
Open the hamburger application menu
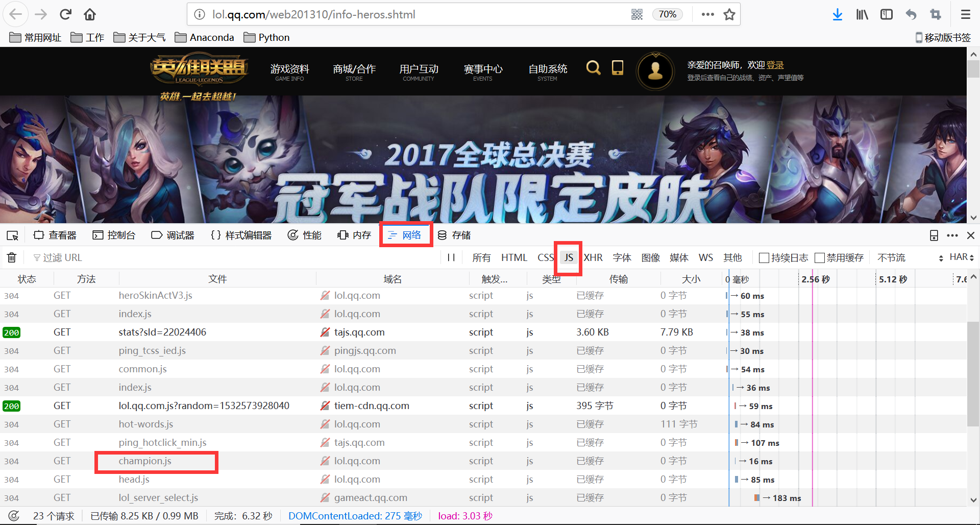tap(965, 14)
